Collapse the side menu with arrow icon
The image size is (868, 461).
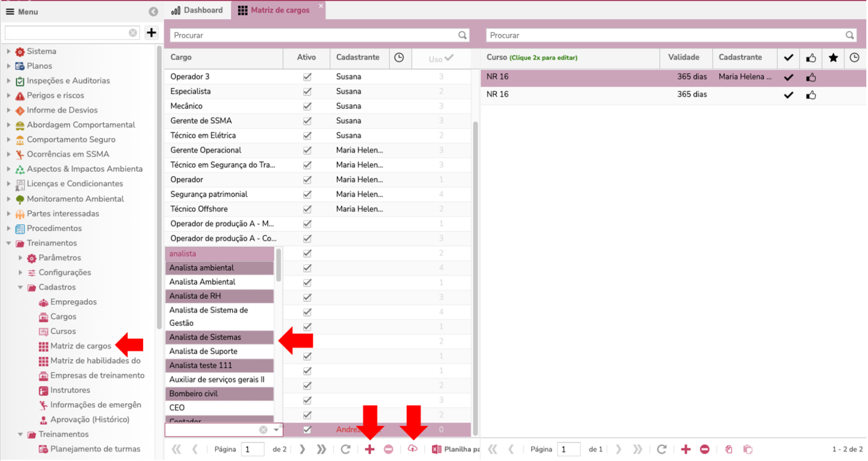(x=153, y=12)
